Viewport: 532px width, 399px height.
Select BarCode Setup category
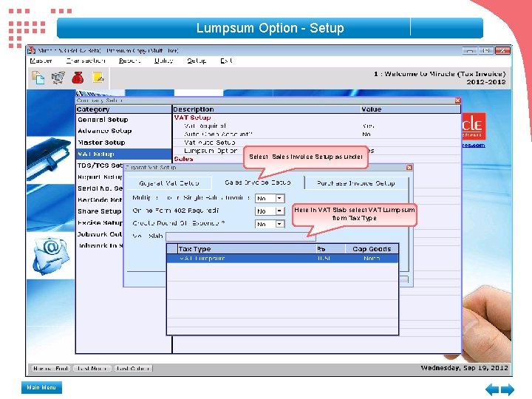coord(100,199)
